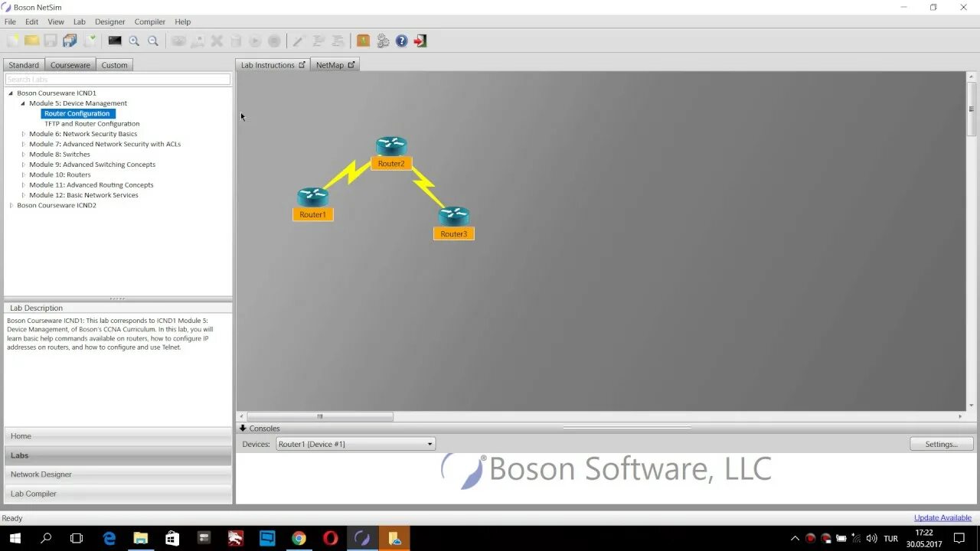Open the Help menu
Viewport: 980px width, 551px height.
(x=182, y=21)
